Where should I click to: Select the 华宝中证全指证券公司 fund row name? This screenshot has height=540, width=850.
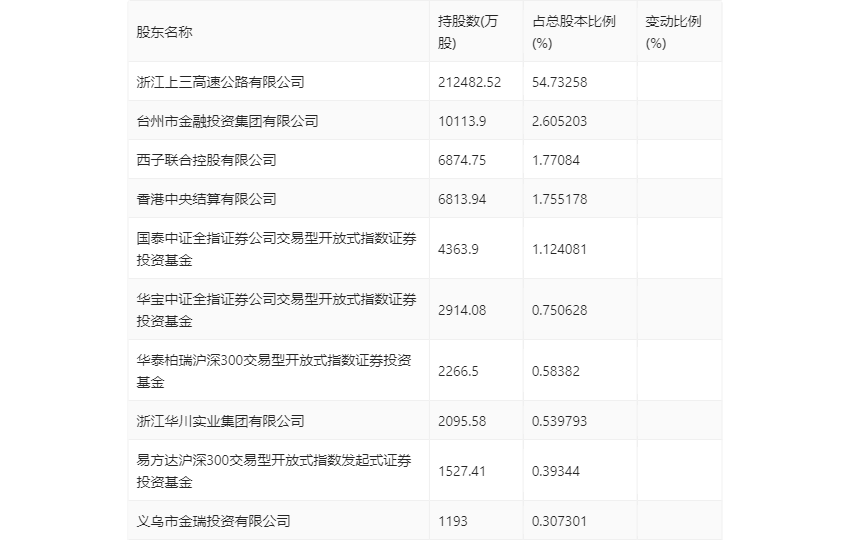click(276, 310)
